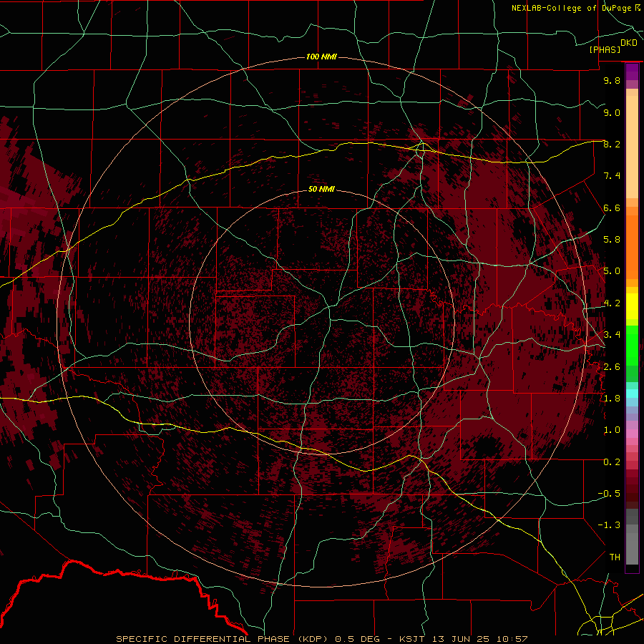The image size is (644, 644).
Task: Pick the purple top segment of color bar
Action: tap(632, 72)
